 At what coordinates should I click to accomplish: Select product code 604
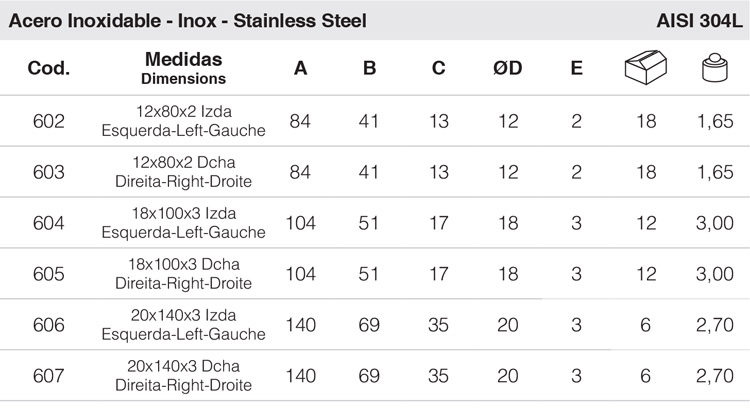tap(48, 223)
